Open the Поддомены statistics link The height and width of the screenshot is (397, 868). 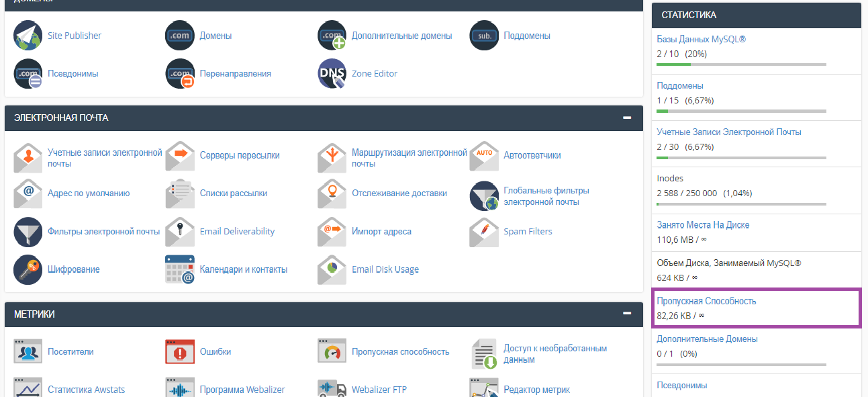click(x=680, y=86)
